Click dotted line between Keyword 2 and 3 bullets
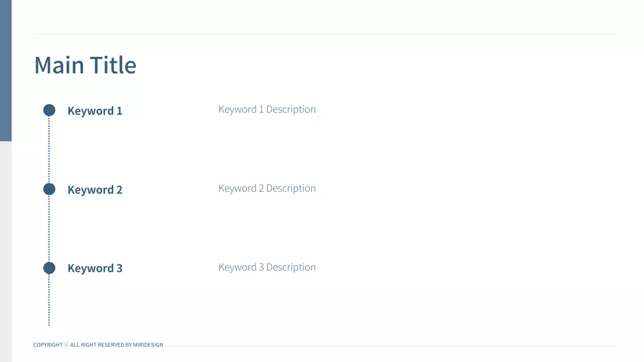 49,229
